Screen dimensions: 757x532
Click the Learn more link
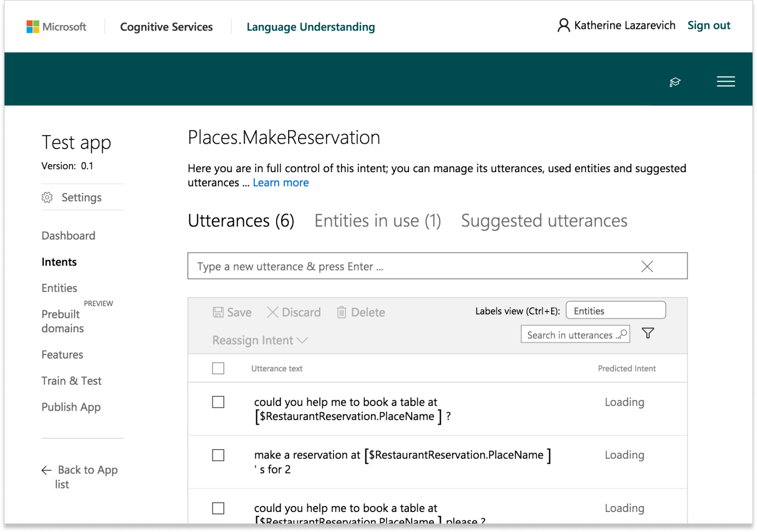[x=281, y=183]
